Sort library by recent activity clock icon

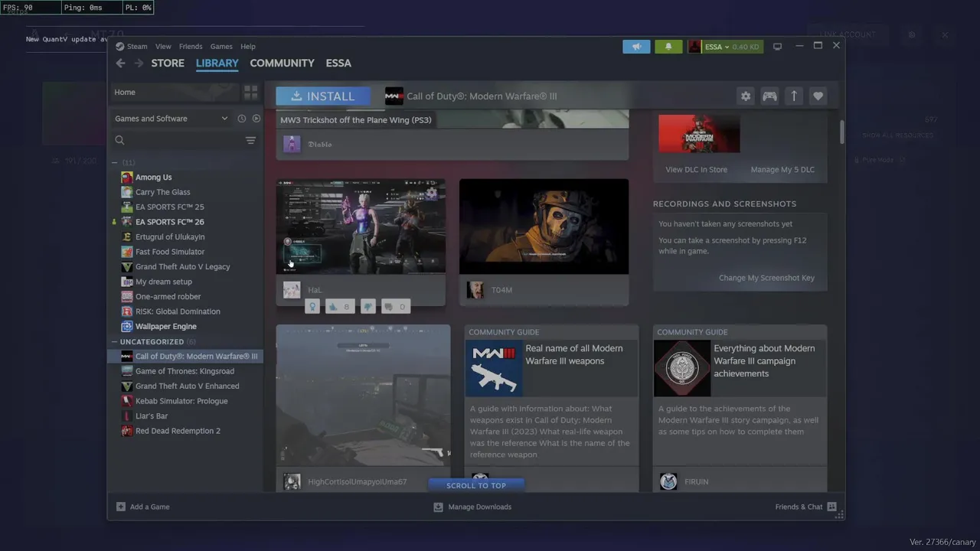241,119
